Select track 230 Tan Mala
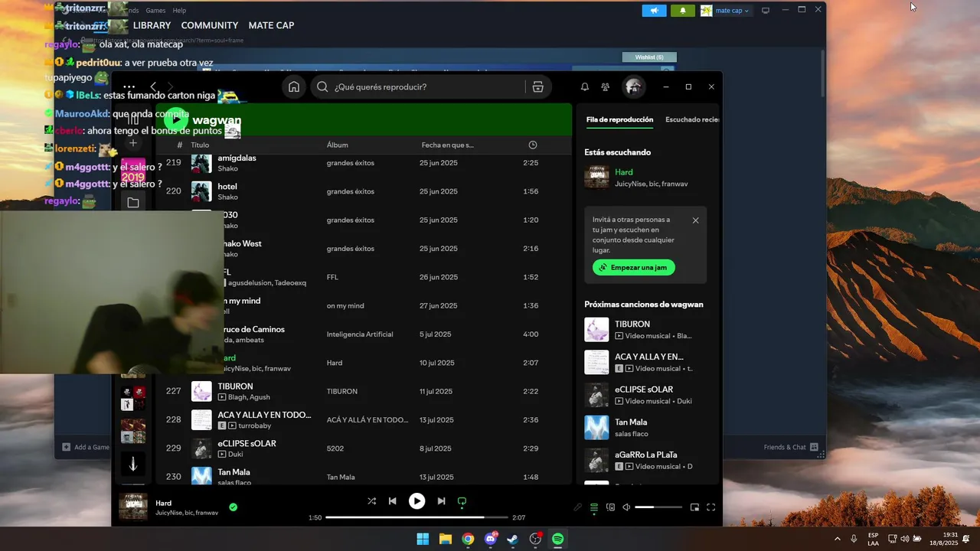Viewport: 980px width, 551px height. click(x=364, y=477)
